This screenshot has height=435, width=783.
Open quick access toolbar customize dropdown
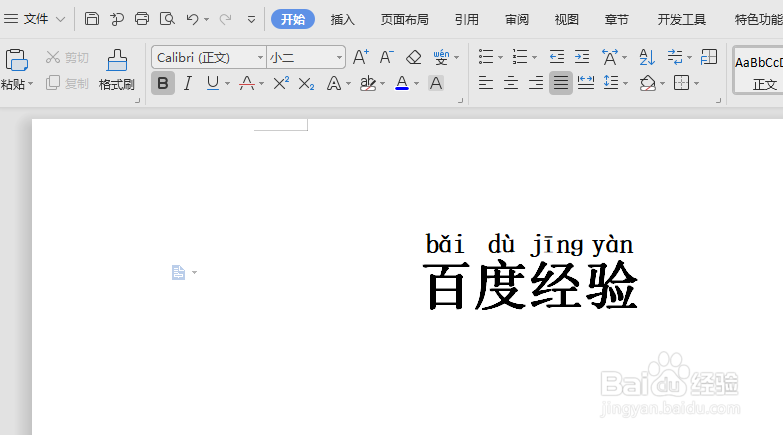click(251, 19)
